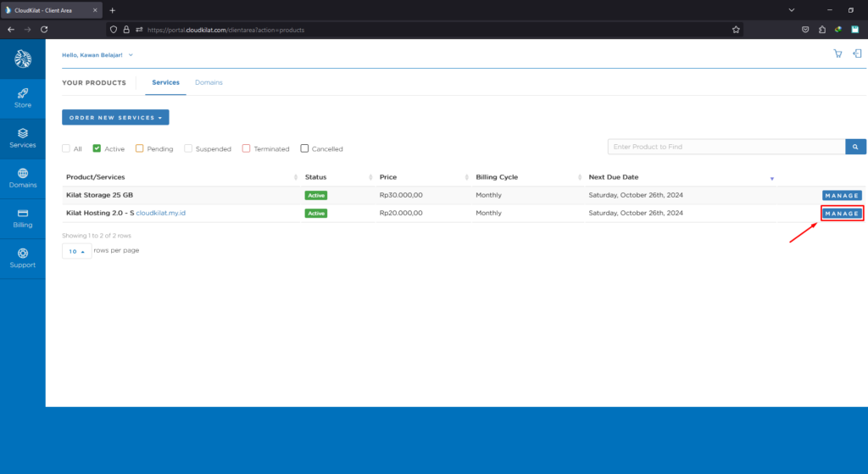Image resolution: width=868 pixels, height=474 pixels.
Task: Tick the Terminated filter checkbox
Action: 246,148
